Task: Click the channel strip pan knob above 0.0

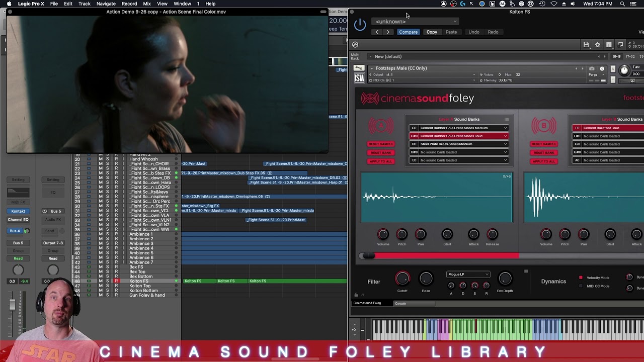Action: pos(18,270)
